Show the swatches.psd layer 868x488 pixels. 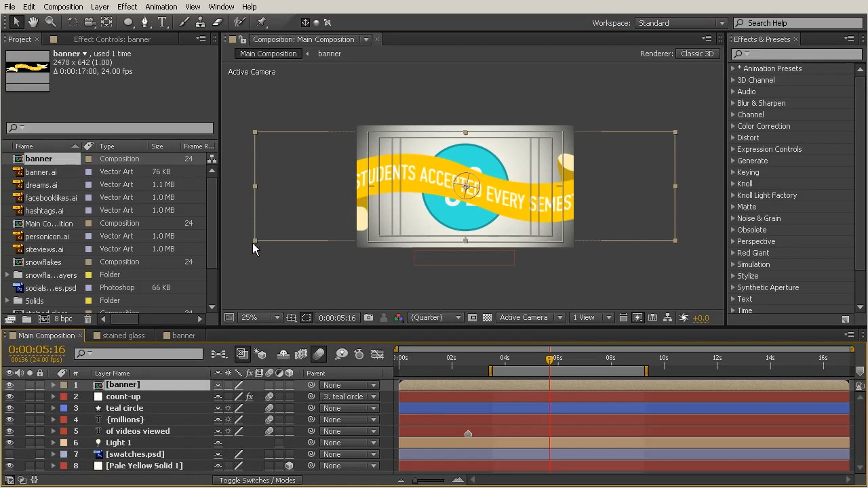(9, 454)
